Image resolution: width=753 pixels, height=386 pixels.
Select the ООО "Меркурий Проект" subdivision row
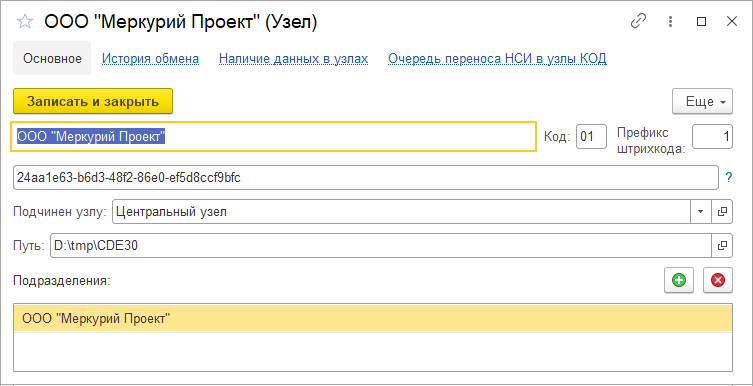[x=373, y=317]
